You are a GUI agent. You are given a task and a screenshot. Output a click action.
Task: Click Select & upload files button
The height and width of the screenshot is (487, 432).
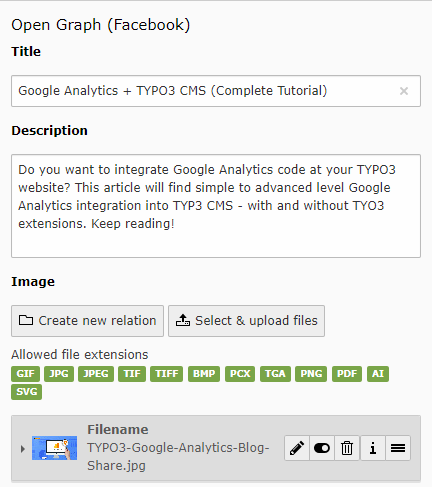coord(246,321)
